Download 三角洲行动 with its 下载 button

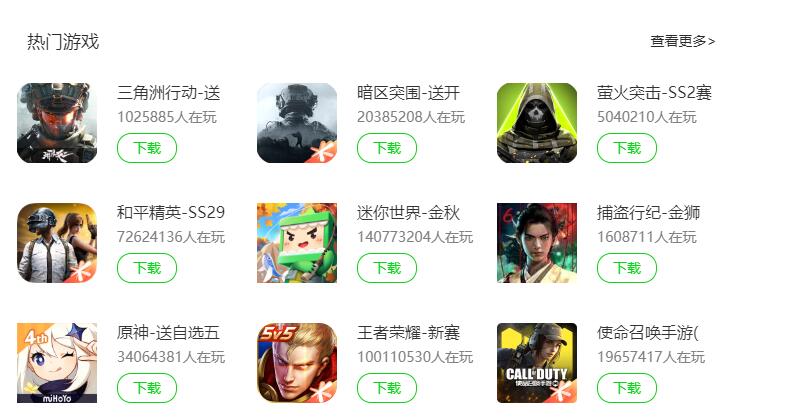click(147, 148)
